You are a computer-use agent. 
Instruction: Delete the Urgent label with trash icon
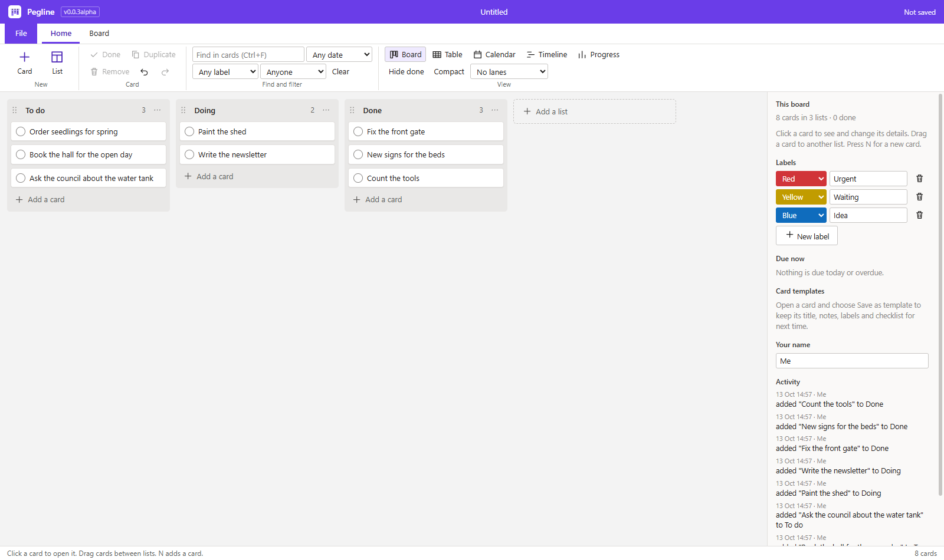pos(919,179)
